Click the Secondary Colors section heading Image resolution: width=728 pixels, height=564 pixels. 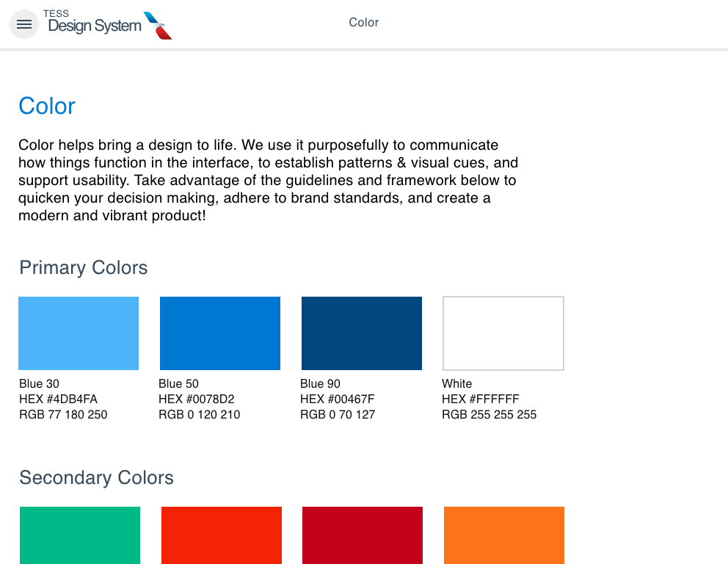point(97,478)
